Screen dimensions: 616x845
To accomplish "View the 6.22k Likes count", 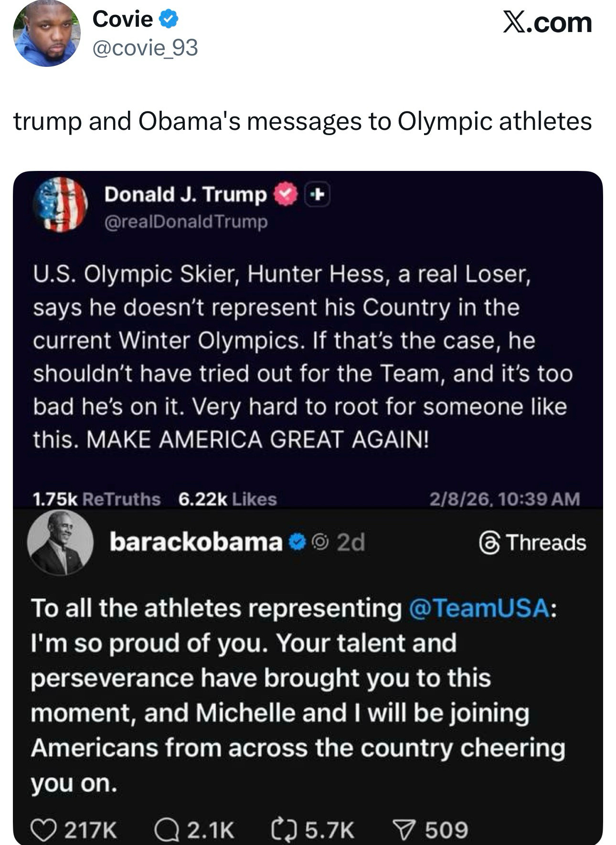I will point(227,499).
